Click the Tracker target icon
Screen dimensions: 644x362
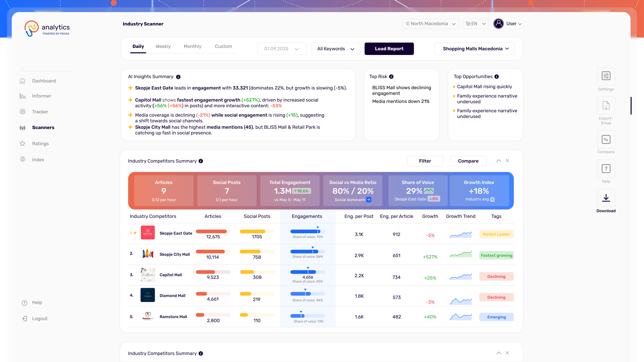point(22,112)
